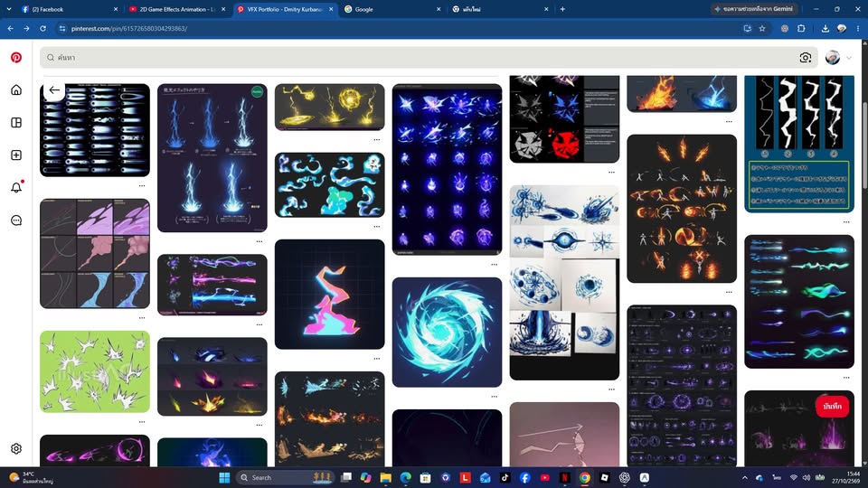Switch to the 2D Game Effects Animation tab

[x=176, y=9]
